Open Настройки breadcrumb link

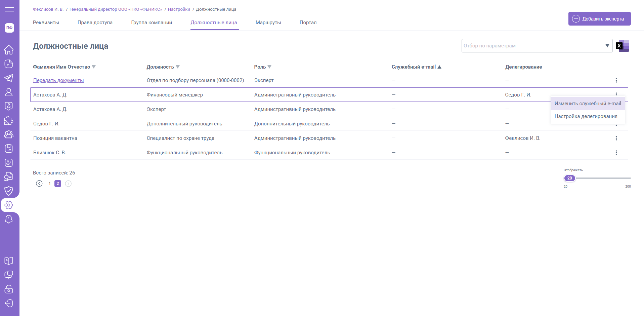tap(179, 9)
